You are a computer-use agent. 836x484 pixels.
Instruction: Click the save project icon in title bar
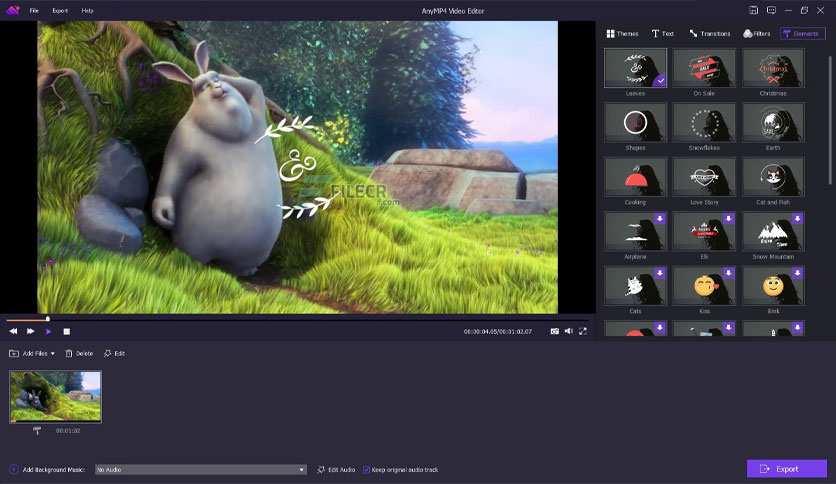[753, 10]
